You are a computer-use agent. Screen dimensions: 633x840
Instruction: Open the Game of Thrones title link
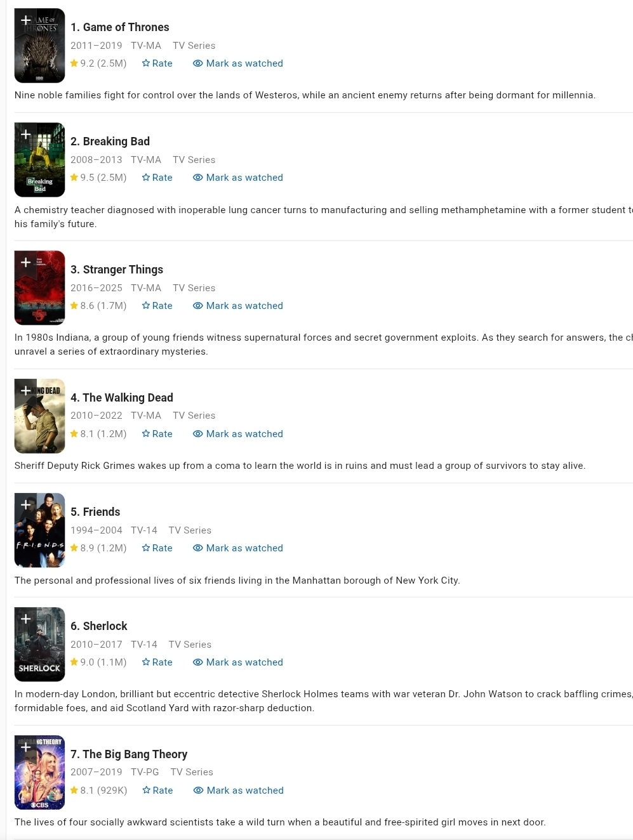[x=120, y=27]
